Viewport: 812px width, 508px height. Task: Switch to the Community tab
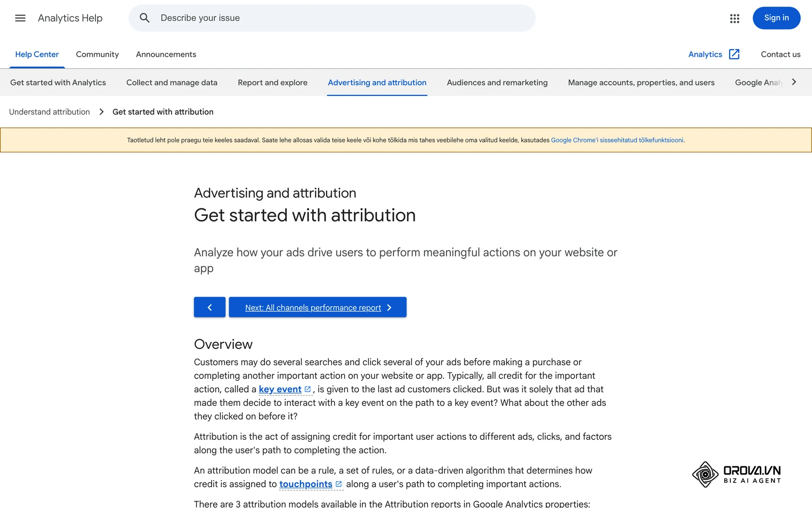[97, 54]
